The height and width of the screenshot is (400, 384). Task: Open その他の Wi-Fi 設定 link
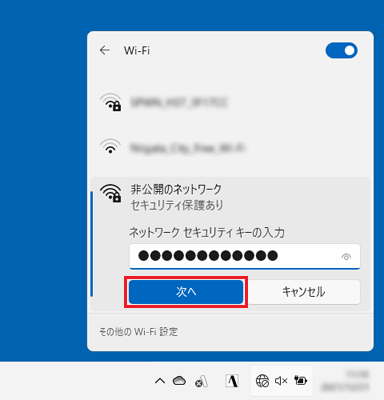(x=139, y=332)
